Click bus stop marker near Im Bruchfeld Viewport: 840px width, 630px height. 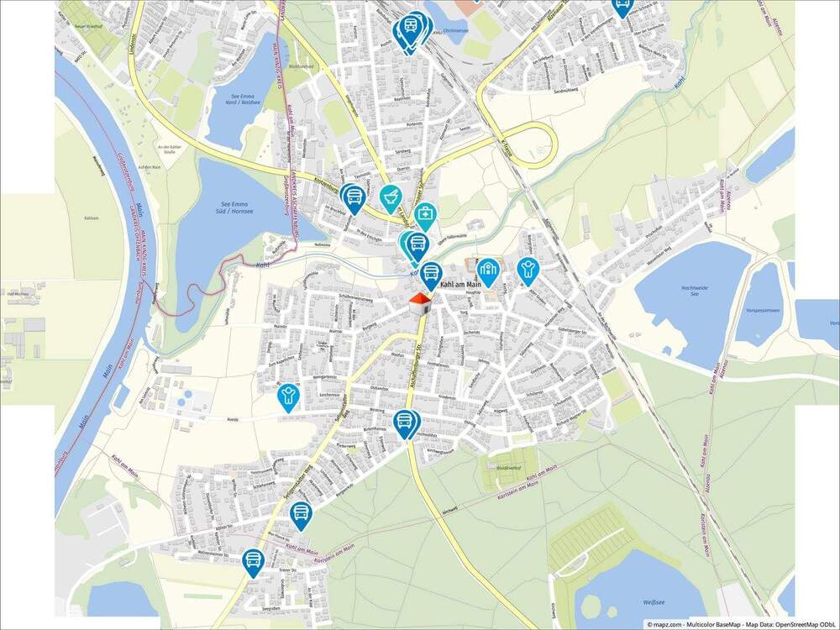[x=353, y=198]
